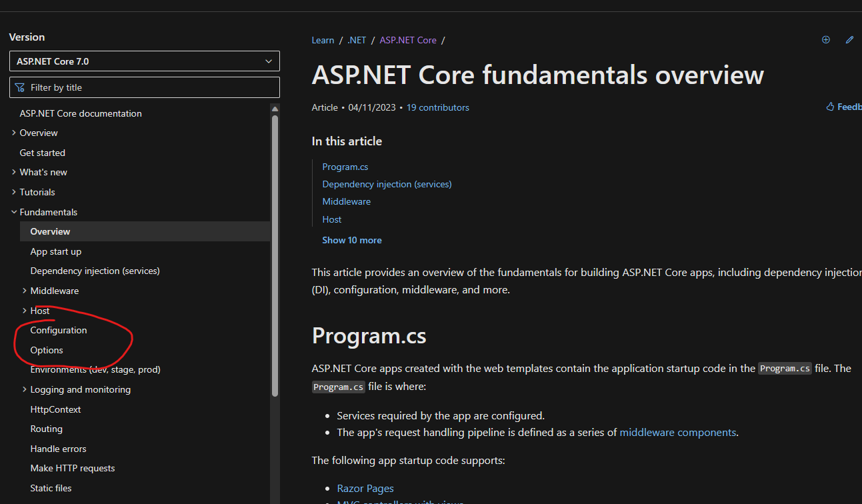This screenshot has width=862, height=504.
Task: Open App start up in sidebar
Action: pyautogui.click(x=56, y=251)
